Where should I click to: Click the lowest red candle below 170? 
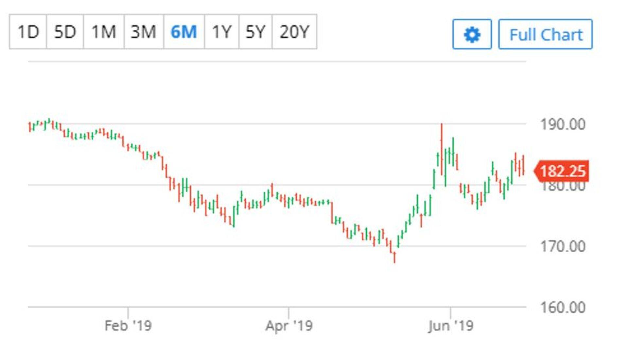(x=395, y=257)
